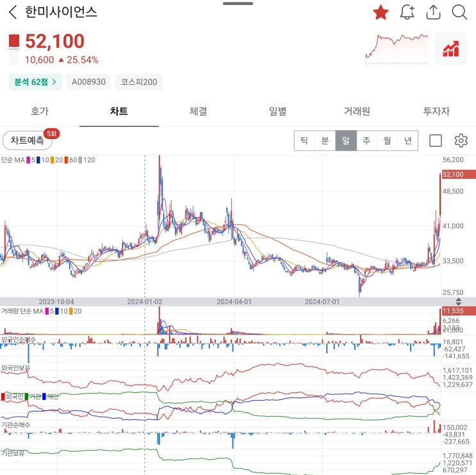Tap the 단순 MA indicator label
This screenshot has width=476, height=475.
13,160
